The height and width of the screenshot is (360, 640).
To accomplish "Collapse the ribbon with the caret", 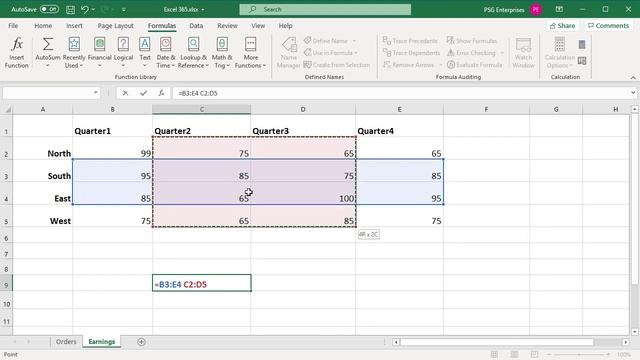I will (x=633, y=77).
